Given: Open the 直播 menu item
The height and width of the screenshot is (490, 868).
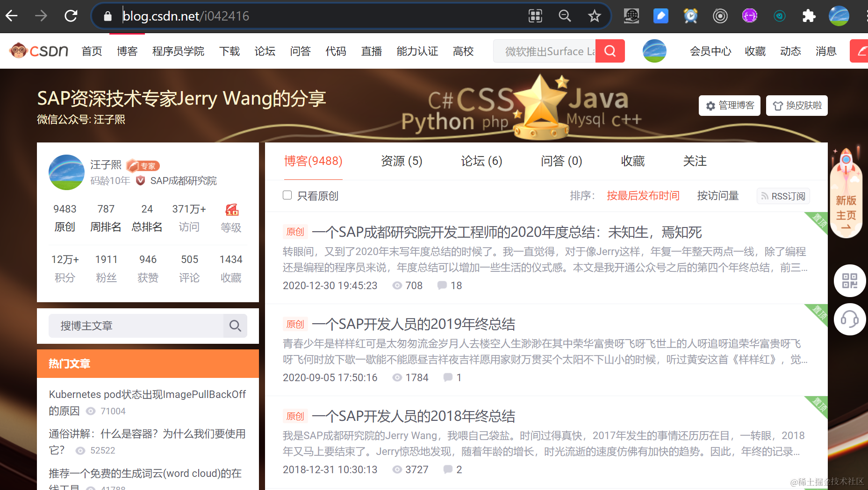Looking at the screenshot, I should coord(372,51).
